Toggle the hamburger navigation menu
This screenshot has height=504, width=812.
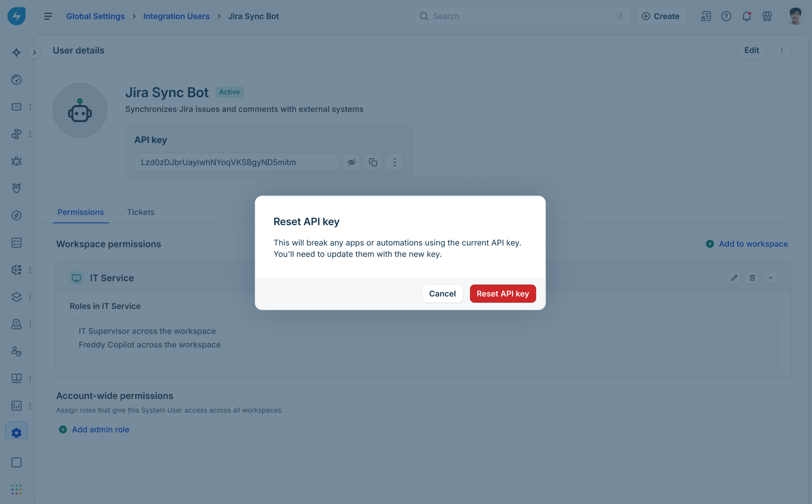pyautogui.click(x=48, y=16)
